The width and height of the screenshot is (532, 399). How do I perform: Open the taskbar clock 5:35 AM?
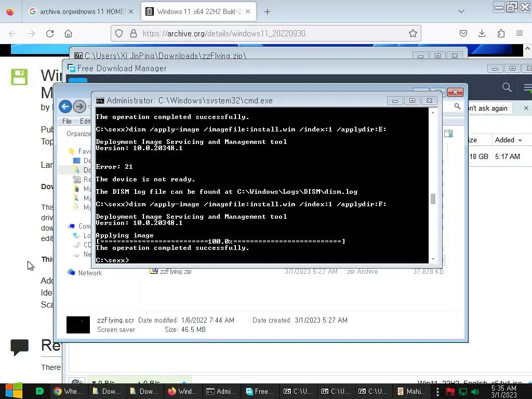(504, 392)
